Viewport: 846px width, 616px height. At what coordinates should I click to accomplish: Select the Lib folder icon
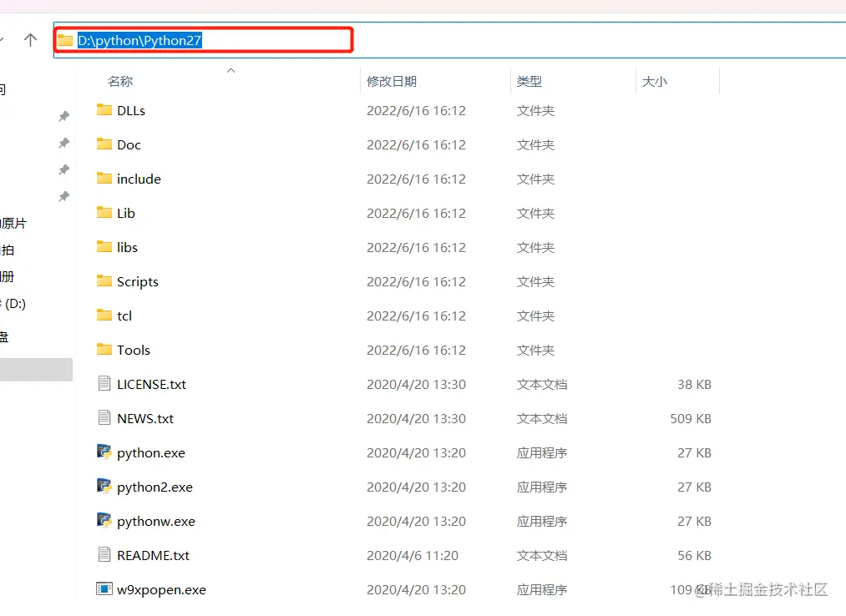[104, 213]
